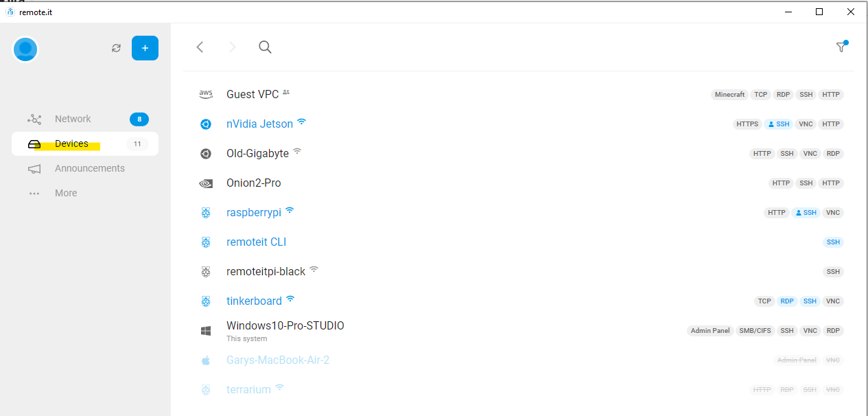Open the Windows10-Pro-STUDIO device
Image resolution: width=868 pixels, height=416 pixels.
[x=285, y=326]
